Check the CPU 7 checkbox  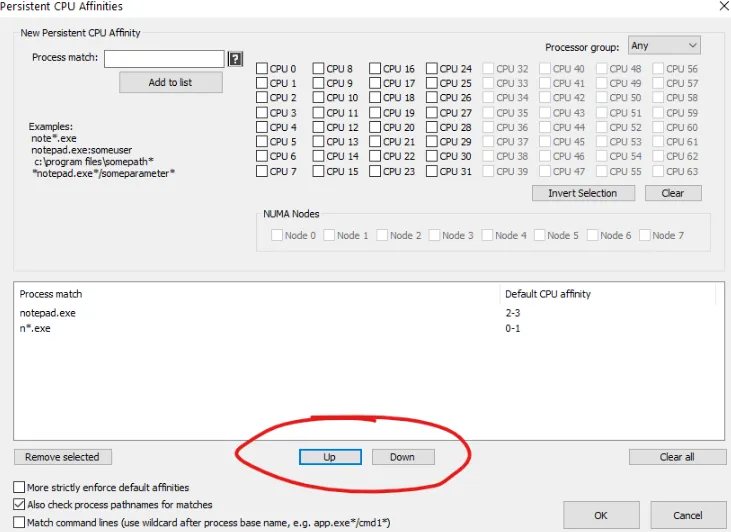(x=262, y=171)
